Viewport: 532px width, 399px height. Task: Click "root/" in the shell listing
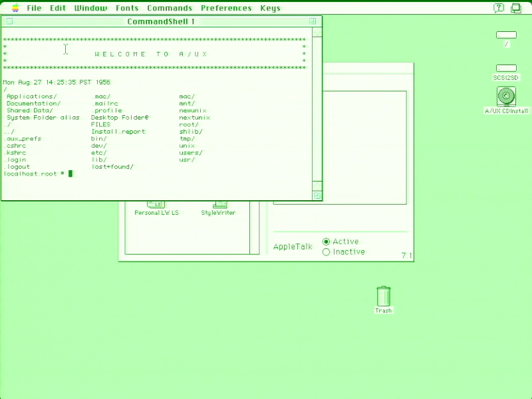(189, 124)
